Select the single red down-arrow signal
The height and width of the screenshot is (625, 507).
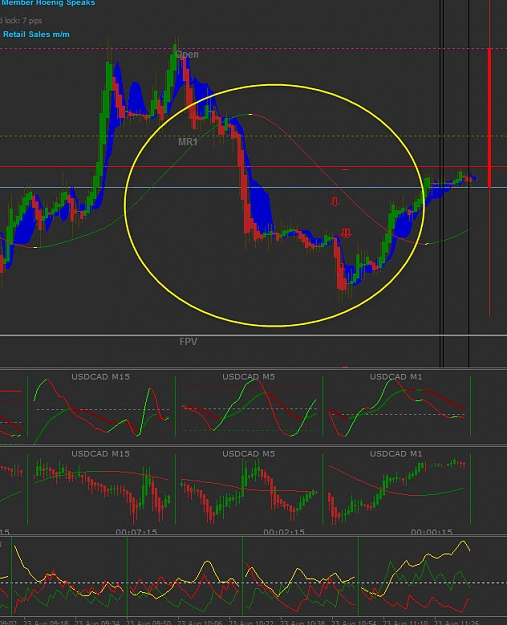335,202
